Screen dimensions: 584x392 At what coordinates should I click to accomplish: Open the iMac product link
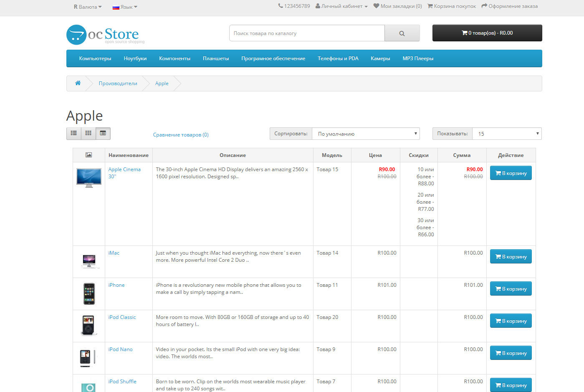tap(114, 253)
